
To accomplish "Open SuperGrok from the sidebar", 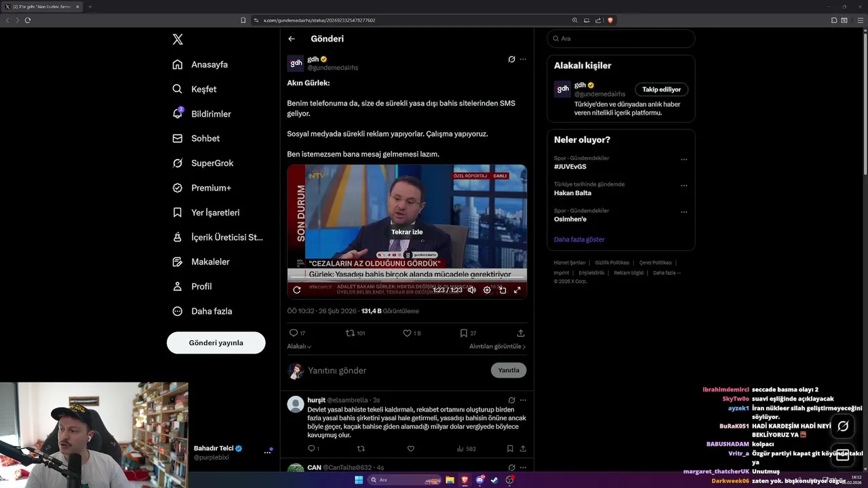I will pyautogui.click(x=203, y=163).
